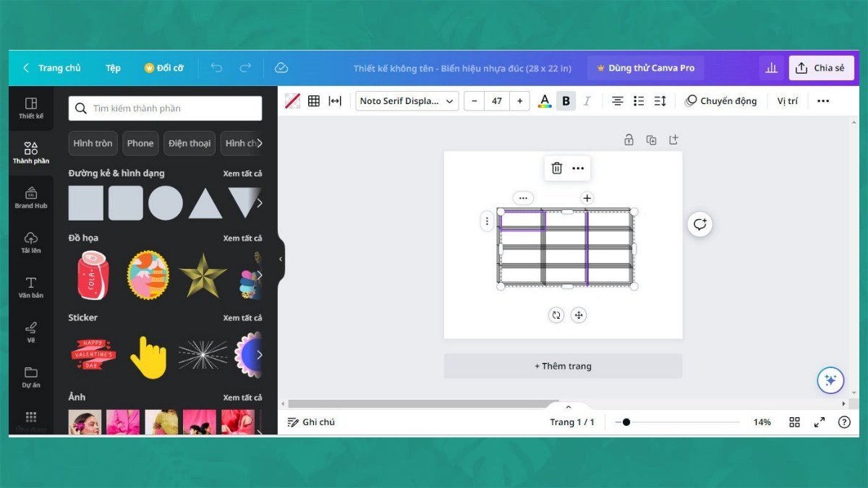868x488 pixels.
Task: Open line spacing settings
Action: pos(660,101)
